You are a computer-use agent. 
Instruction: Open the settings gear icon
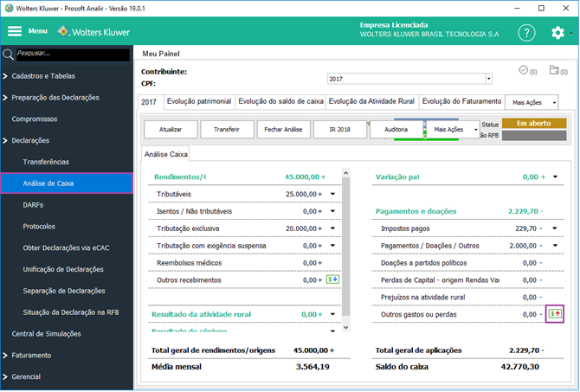[557, 33]
